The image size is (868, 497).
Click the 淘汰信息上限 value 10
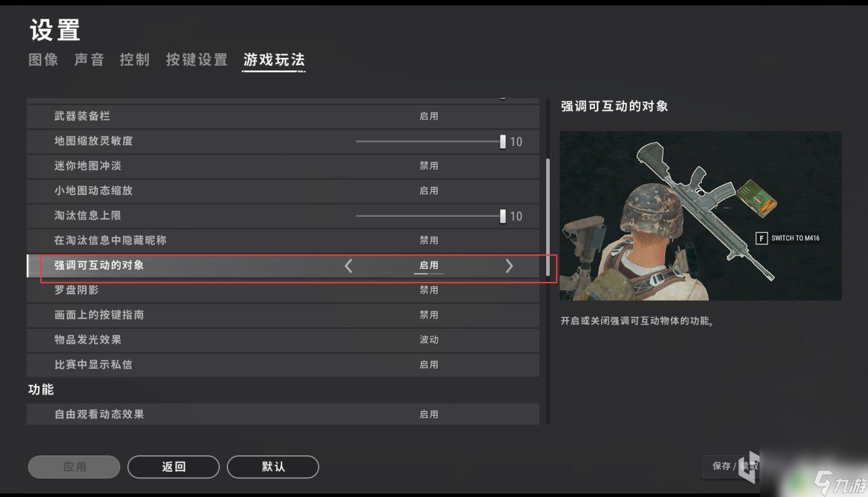[x=516, y=216]
